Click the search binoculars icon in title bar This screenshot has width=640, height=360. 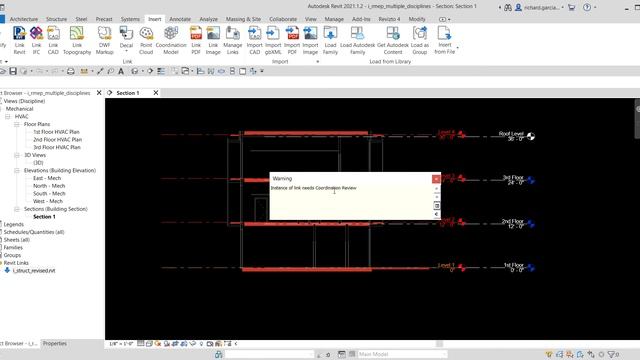(x=508, y=7)
